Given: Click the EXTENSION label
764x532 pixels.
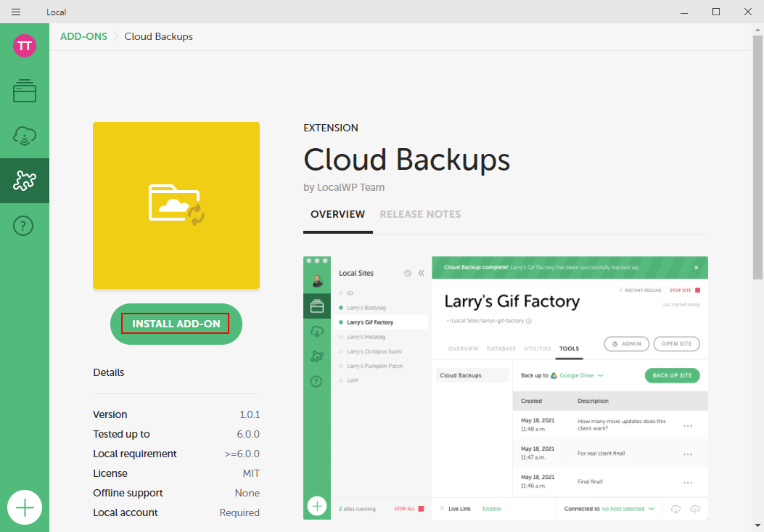Looking at the screenshot, I should [x=331, y=128].
